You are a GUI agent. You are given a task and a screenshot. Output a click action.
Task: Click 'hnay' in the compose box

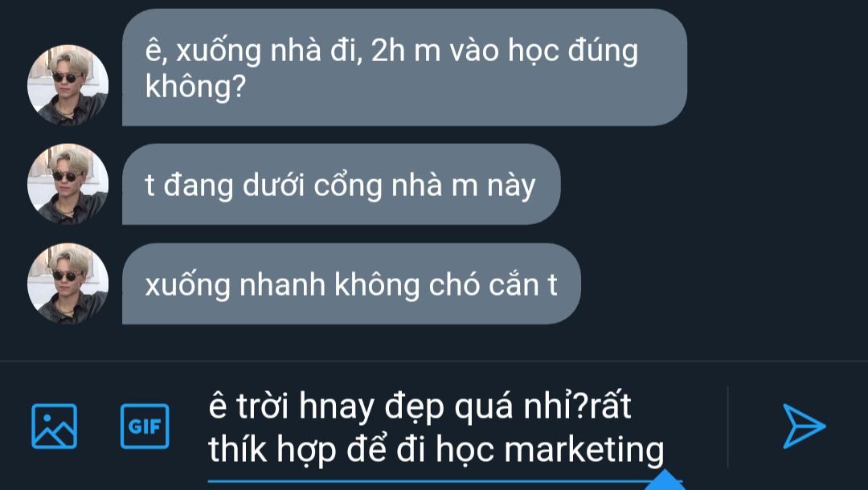coord(337,407)
